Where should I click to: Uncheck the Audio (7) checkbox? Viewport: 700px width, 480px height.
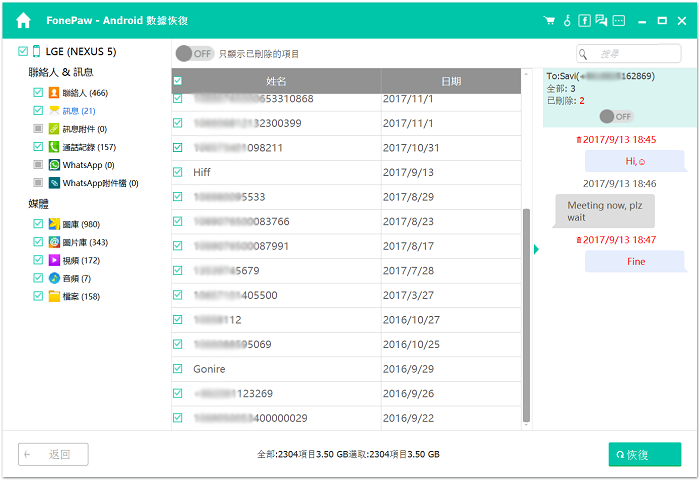click(x=38, y=278)
